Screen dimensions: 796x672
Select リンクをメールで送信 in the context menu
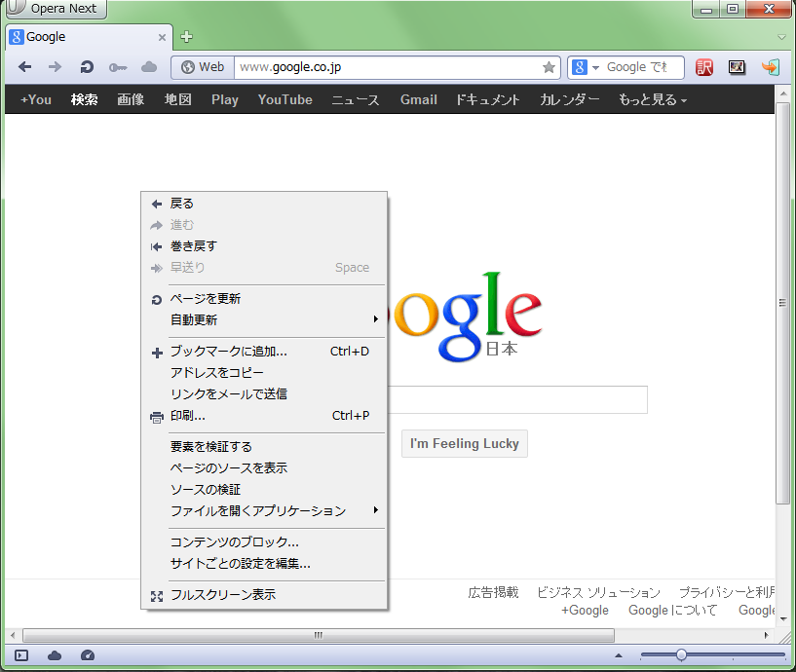point(264,393)
